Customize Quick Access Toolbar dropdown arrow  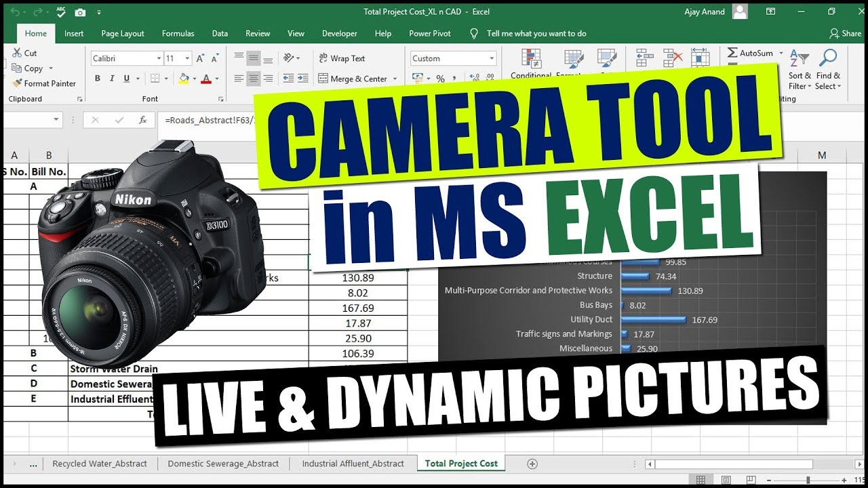(x=99, y=12)
